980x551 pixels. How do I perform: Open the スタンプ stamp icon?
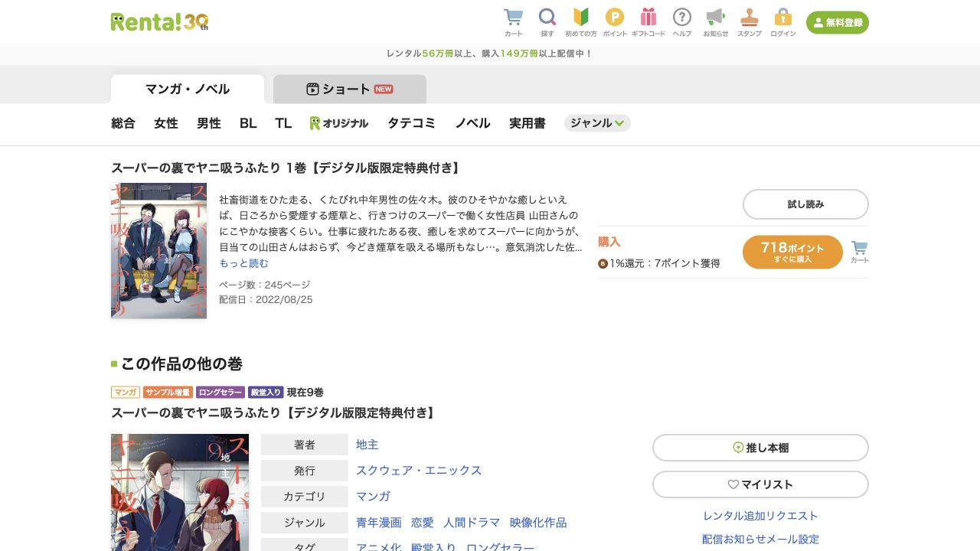750,22
